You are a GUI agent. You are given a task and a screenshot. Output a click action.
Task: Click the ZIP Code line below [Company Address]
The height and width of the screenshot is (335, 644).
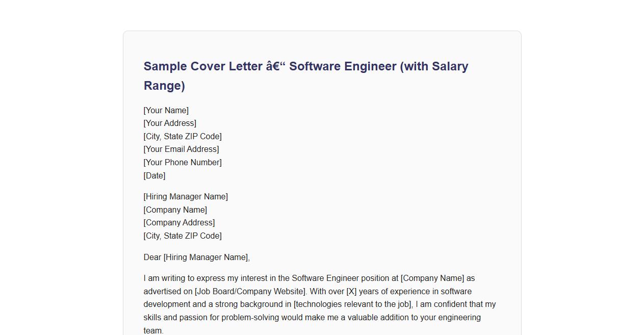183,236
